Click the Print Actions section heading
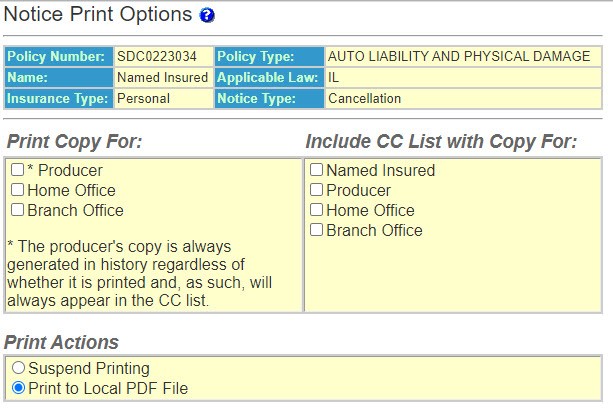The width and height of the screenshot is (613, 413). (x=61, y=342)
